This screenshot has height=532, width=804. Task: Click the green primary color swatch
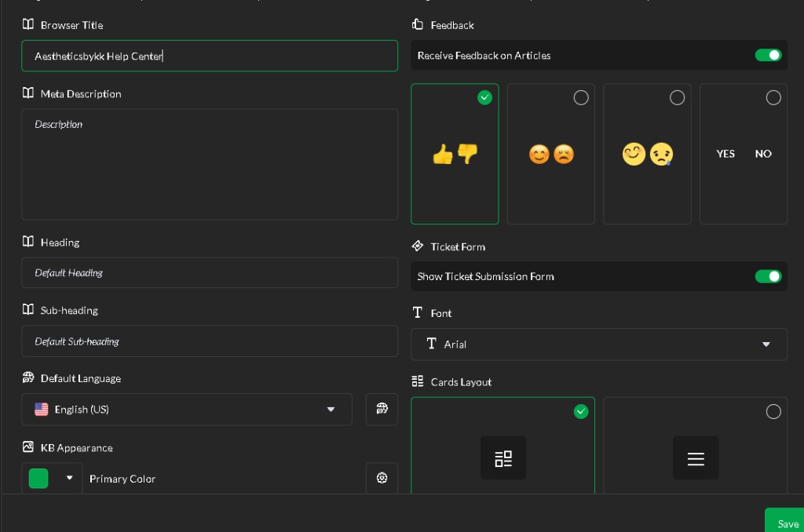[38, 478]
